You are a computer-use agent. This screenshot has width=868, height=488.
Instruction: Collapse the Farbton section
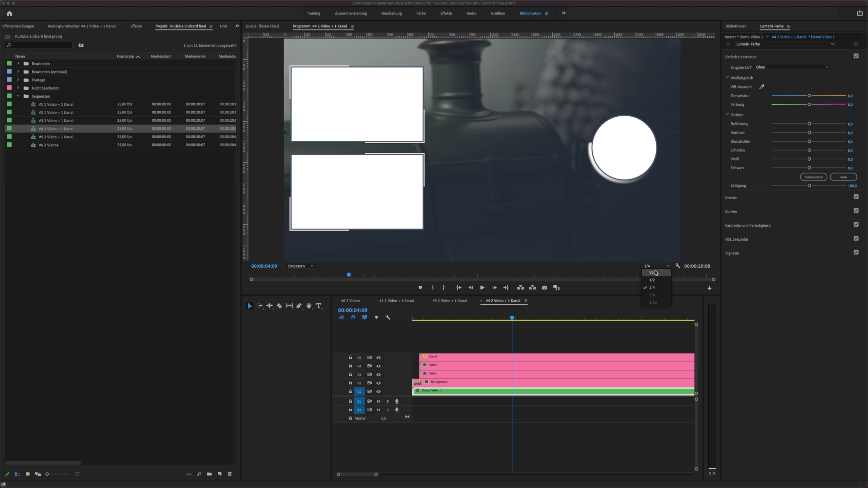coord(727,115)
